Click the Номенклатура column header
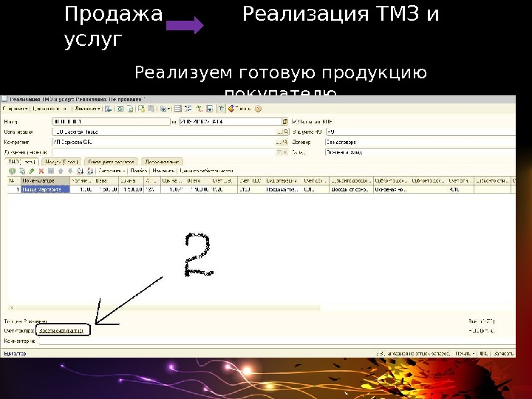Image resolution: width=532 pixels, height=399 pixels. click(46, 181)
